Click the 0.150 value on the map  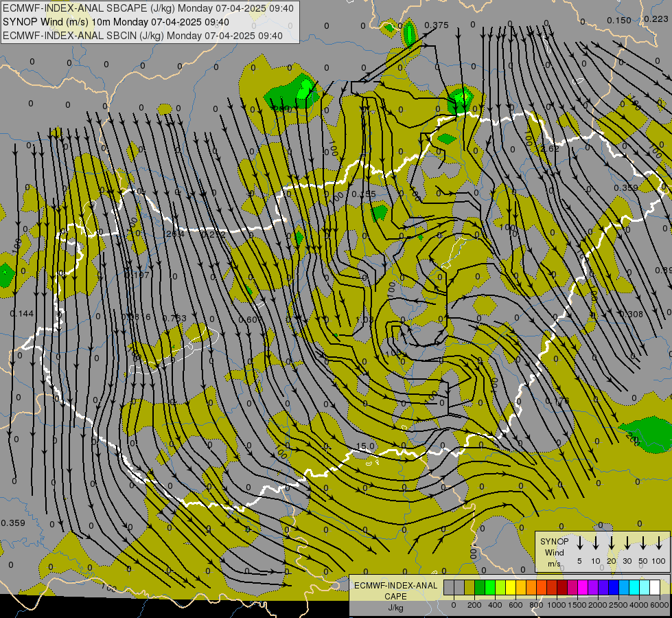coord(619,21)
